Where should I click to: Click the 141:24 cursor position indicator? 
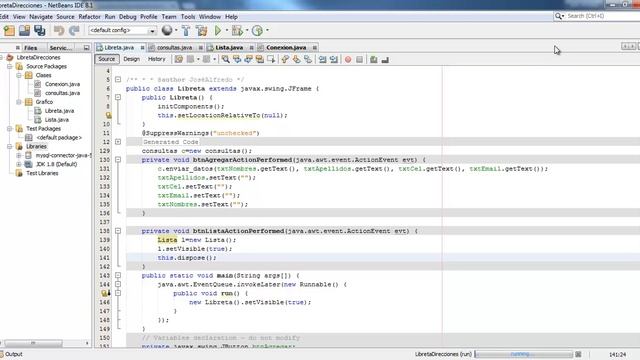[x=617, y=355]
